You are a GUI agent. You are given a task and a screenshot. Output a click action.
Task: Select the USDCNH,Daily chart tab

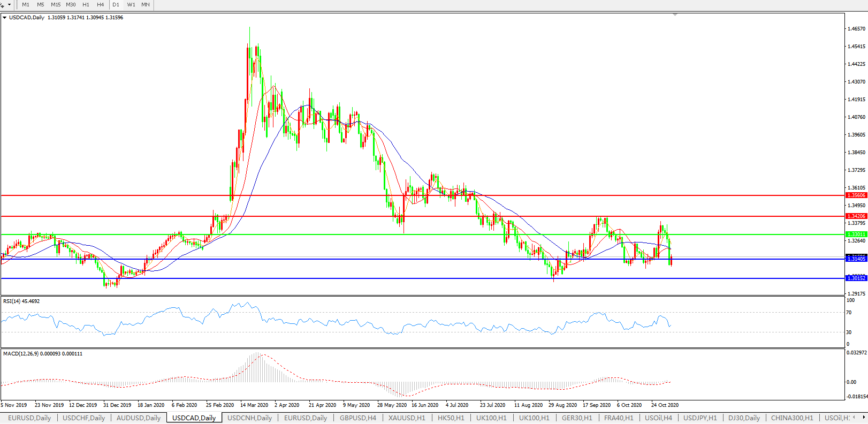pos(249,418)
